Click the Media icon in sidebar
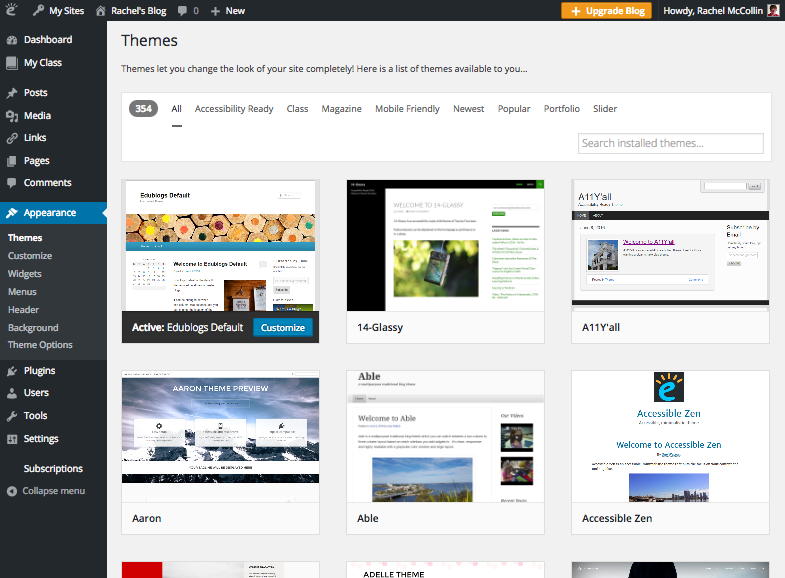The width and height of the screenshot is (785, 578). (12, 116)
